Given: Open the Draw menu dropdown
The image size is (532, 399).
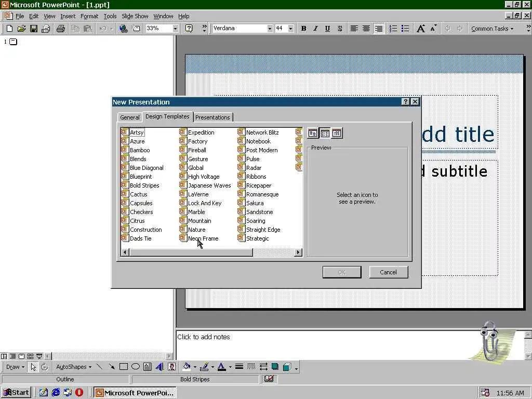Looking at the screenshot, I should [15, 367].
